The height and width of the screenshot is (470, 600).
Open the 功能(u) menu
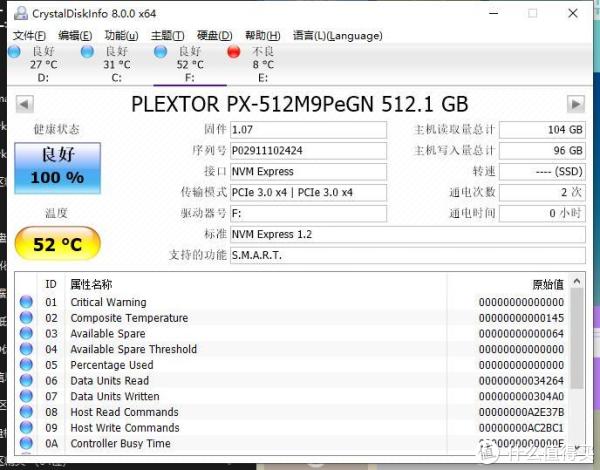[x=121, y=36]
